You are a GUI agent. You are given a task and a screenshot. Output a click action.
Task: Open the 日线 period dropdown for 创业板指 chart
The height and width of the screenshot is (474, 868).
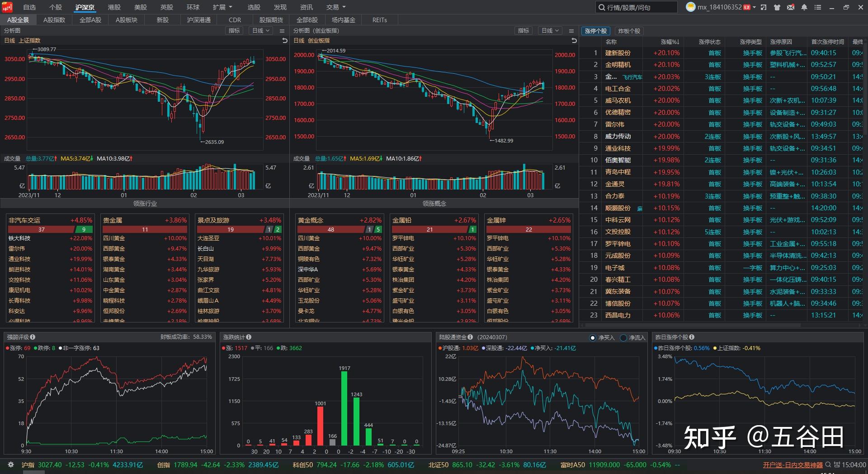(550, 31)
